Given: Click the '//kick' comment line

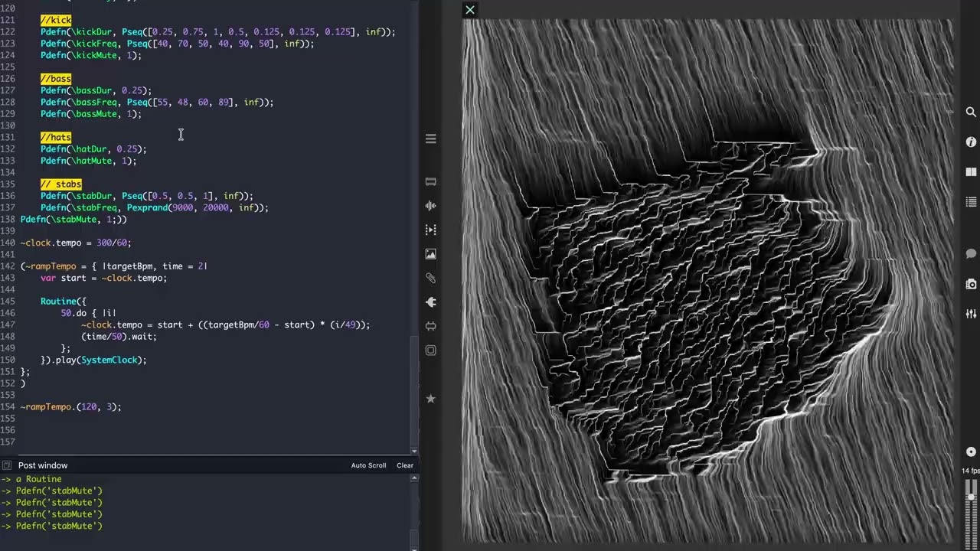Looking at the screenshot, I should click(x=56, y=20).
